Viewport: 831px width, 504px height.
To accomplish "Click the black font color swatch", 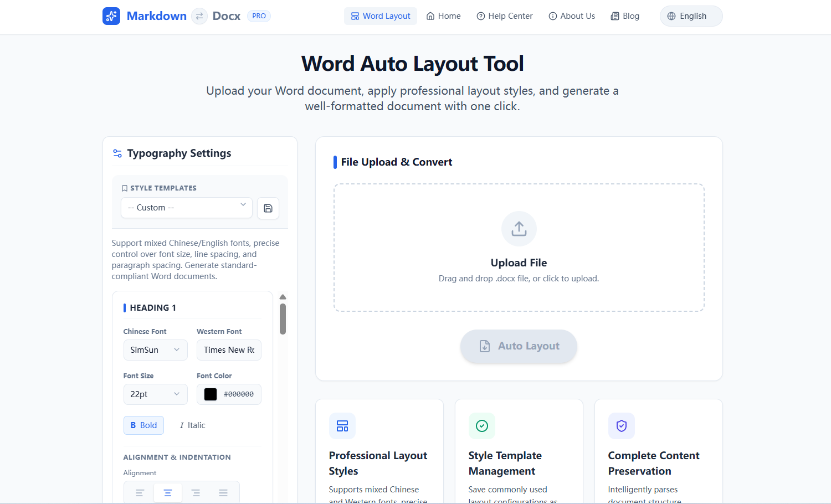I will click(211, 394).
